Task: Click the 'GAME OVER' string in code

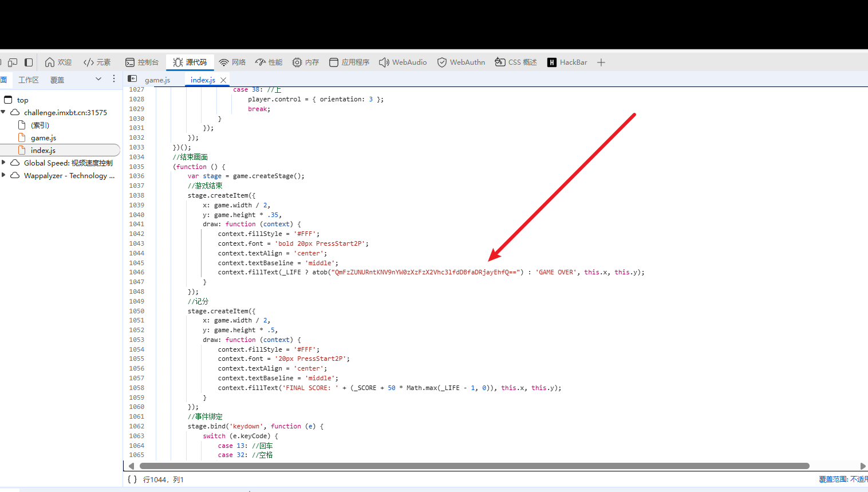Action: [x=556, y=273]
